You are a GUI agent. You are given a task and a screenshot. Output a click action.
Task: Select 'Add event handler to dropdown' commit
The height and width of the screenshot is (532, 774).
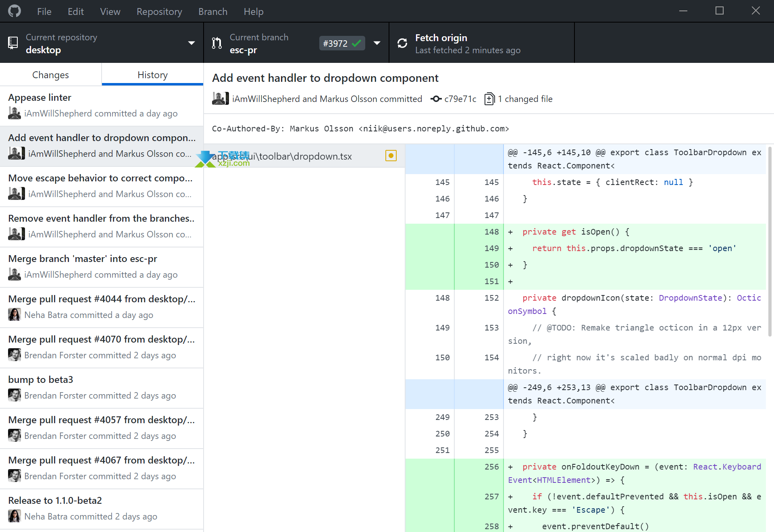point(102,146)
